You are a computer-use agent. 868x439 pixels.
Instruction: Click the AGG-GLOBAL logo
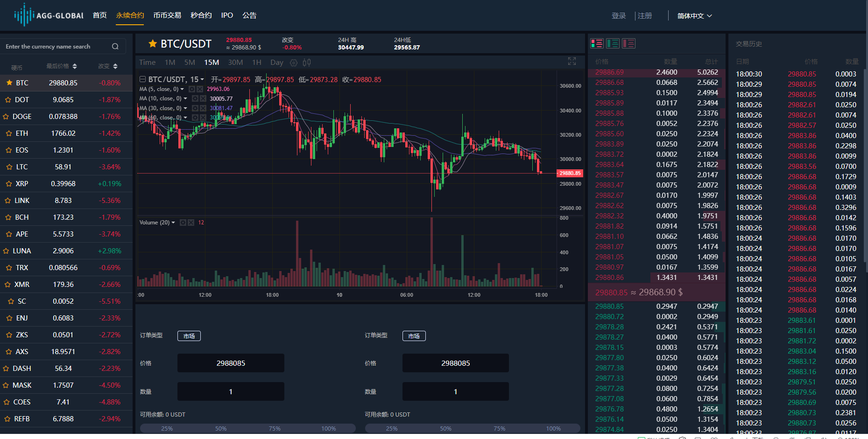pos(49,15)
